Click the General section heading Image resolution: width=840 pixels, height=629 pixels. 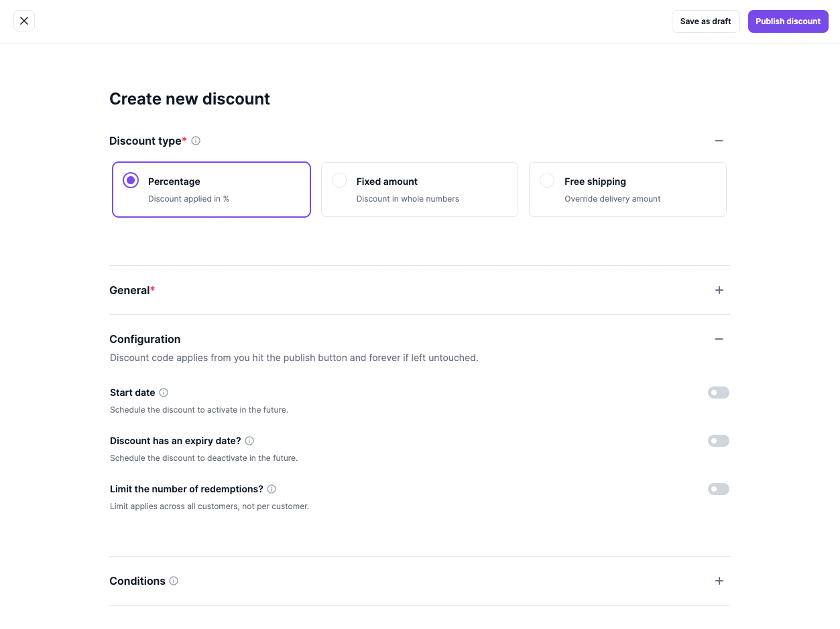[x=129, y=290]
